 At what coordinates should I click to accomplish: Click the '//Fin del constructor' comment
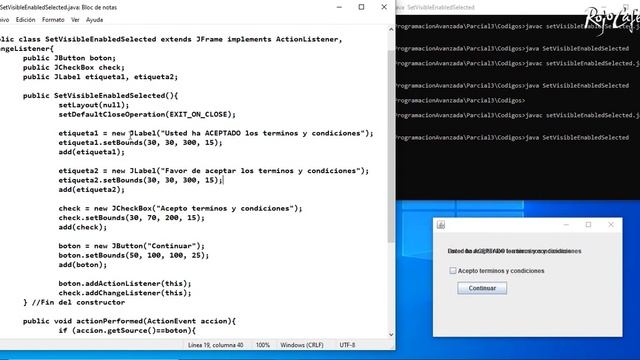[x=78, y=302]
